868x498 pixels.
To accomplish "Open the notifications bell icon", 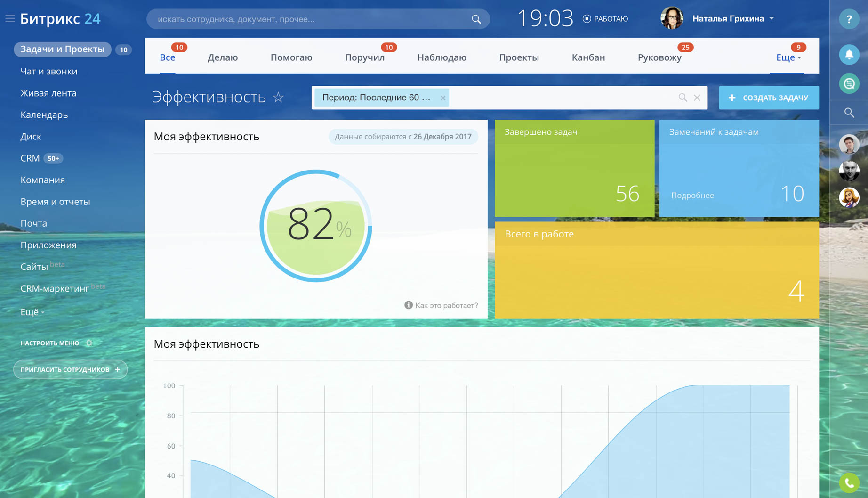I will click(x=849, y=55).
